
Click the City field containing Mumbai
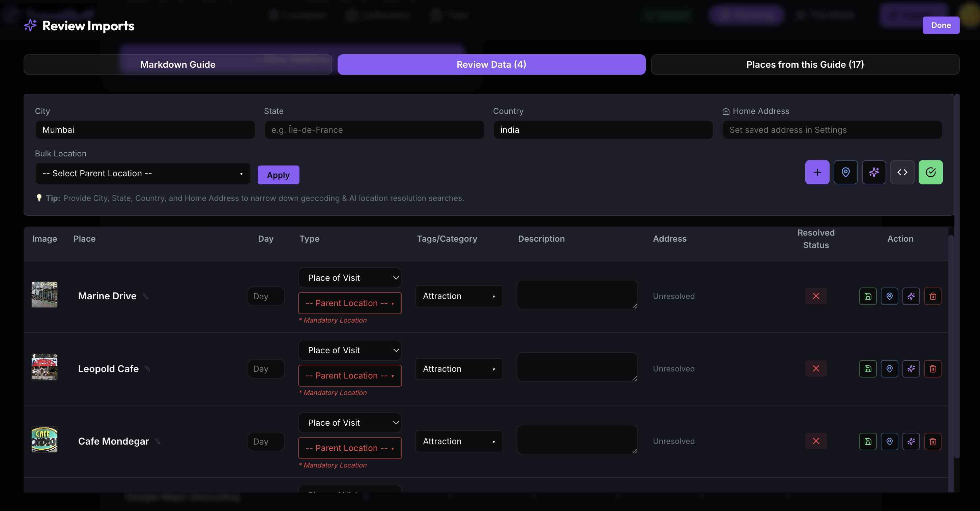[145, 130]
